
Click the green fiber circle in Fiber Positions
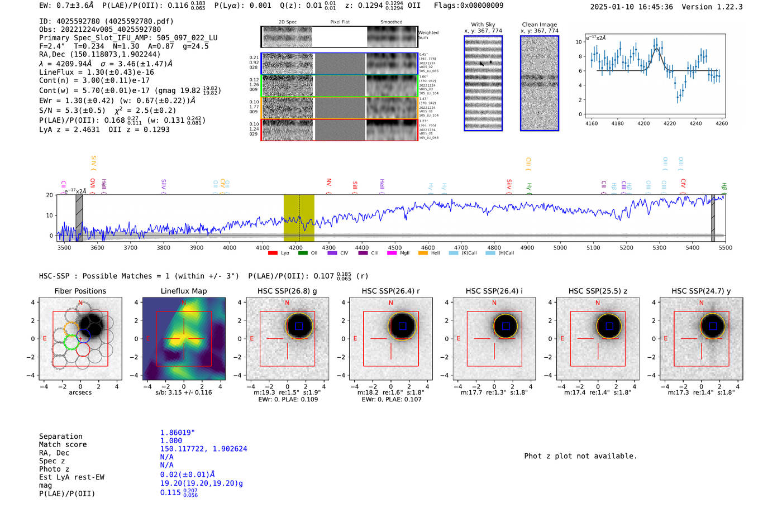click(71, 342)
